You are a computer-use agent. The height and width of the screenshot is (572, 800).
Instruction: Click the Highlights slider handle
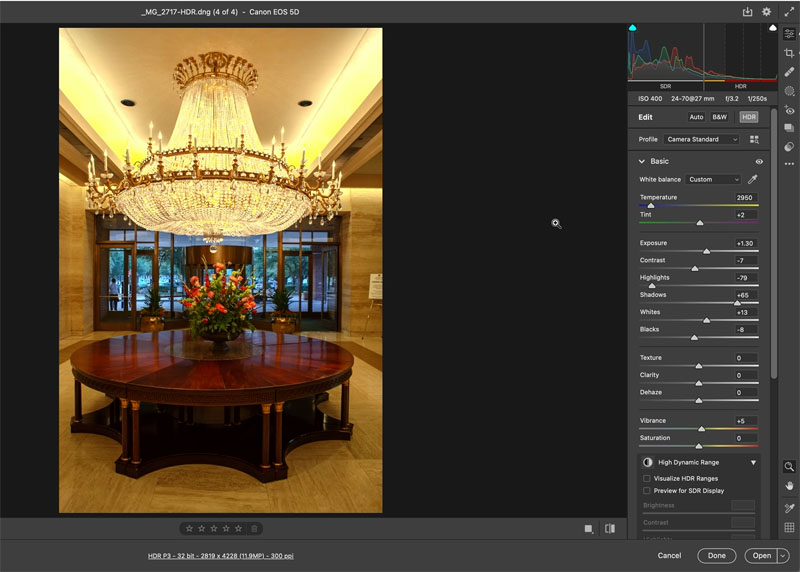pos(652,286)
